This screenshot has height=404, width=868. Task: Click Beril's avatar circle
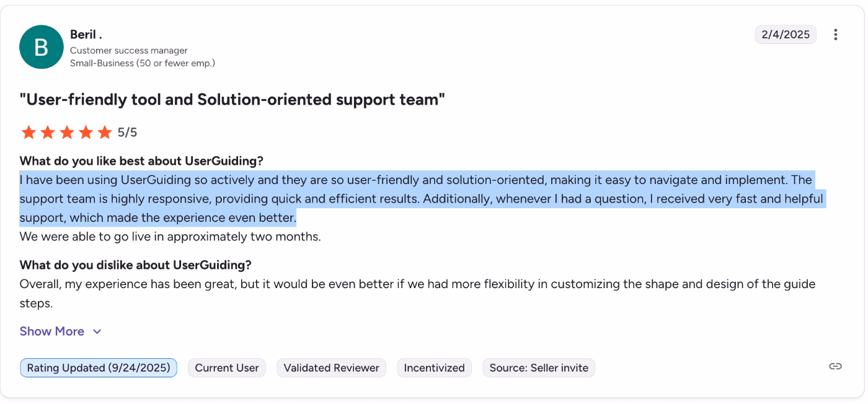(x=41, y=46)
